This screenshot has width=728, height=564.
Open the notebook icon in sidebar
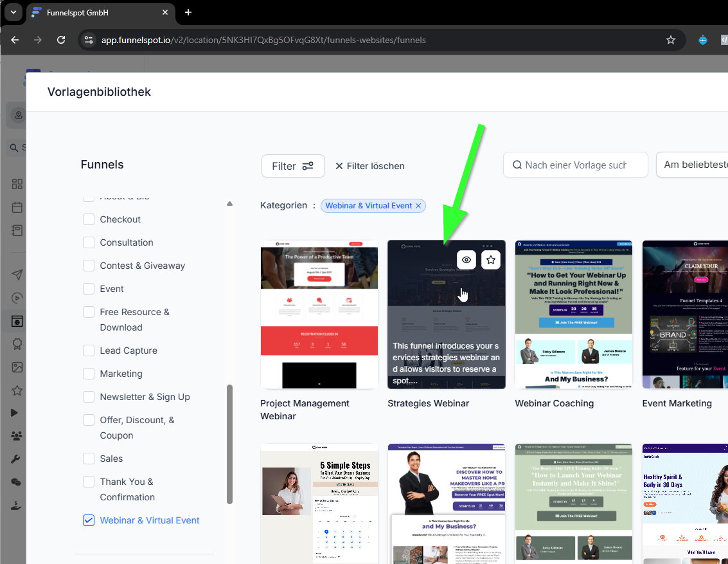17,230
